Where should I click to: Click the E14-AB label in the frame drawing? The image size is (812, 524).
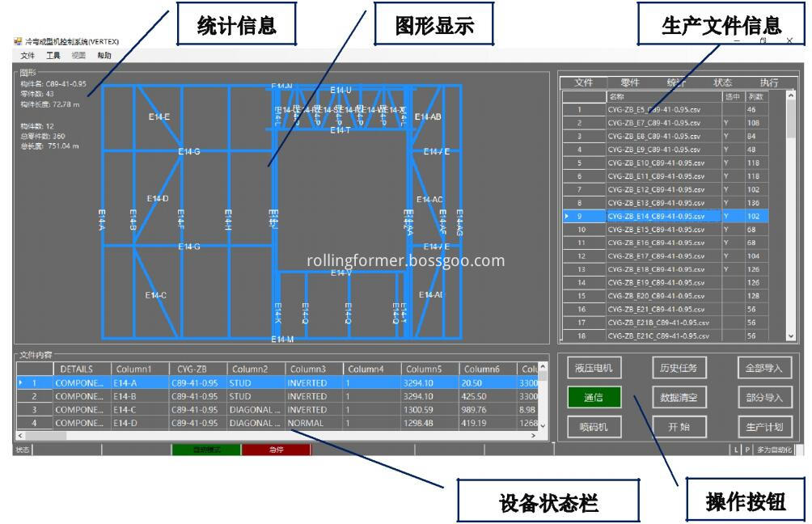coord(428,117)
